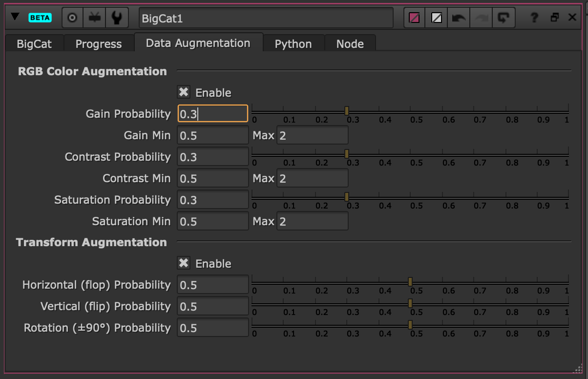Screen dimensions: 588x379
Task: Click the black-and-white icon color button
Action: pyautogui.click(x=436, y=18)
